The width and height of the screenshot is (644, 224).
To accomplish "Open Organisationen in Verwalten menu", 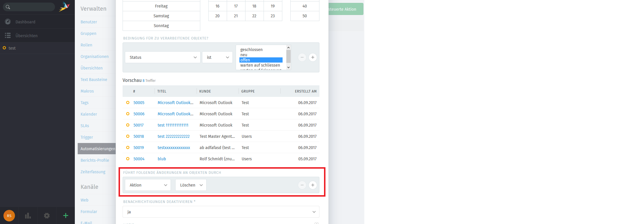I will click(94, 57).
